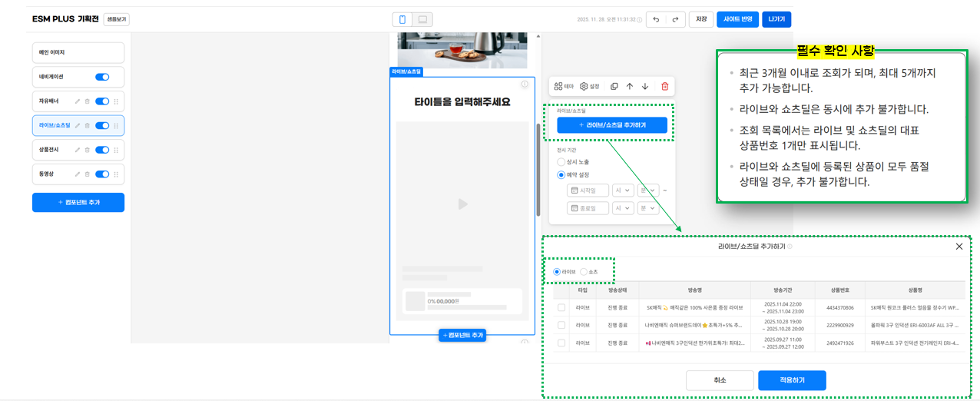Image resolution: width=980 pixels, height=401 pixels.
Task: Click info icon in preview card corner
Action: 525,85
